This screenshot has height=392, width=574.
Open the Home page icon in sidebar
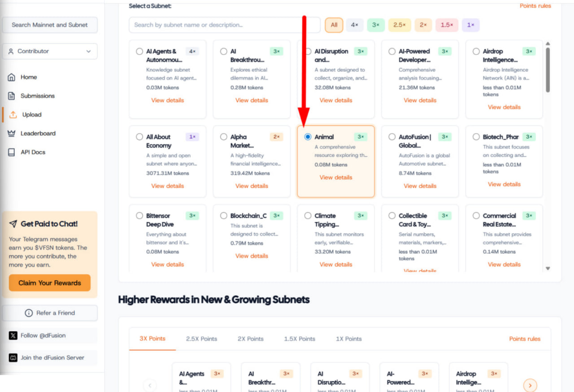[12, 77]
